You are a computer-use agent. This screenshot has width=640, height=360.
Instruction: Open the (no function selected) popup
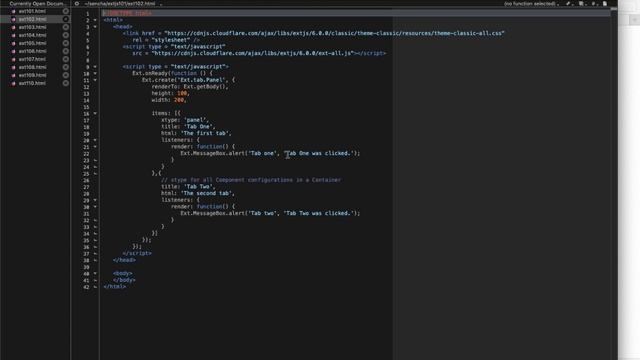pos(532,3)
